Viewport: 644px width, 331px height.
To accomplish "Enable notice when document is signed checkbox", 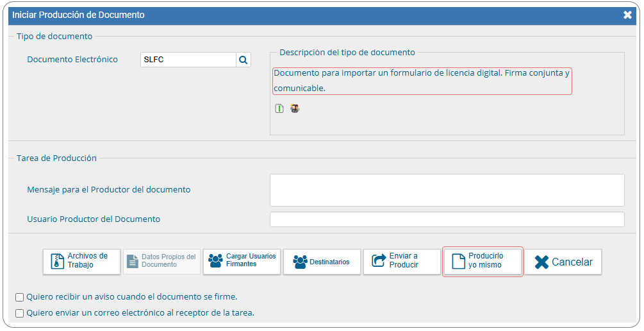I will click(19, 297).
